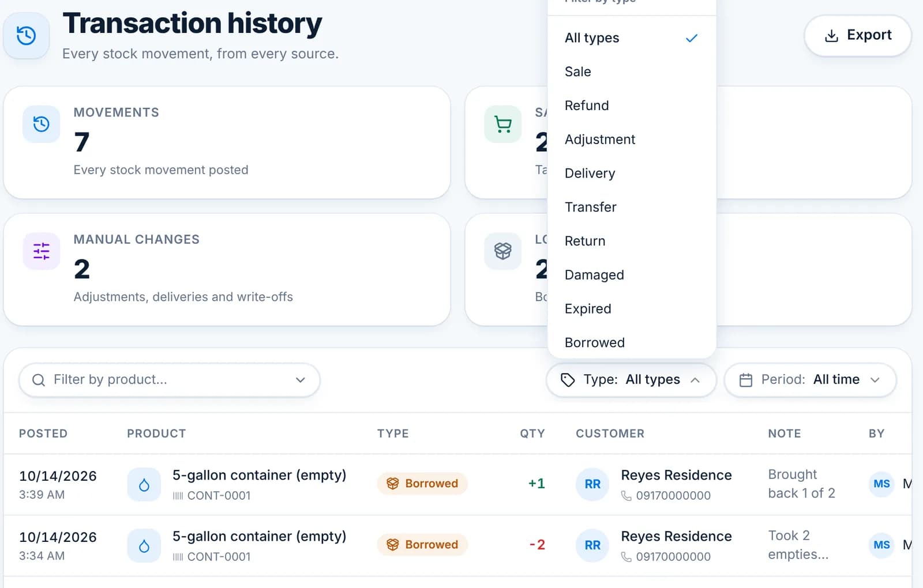Click the search magnifier in product filter

[39, 380]
